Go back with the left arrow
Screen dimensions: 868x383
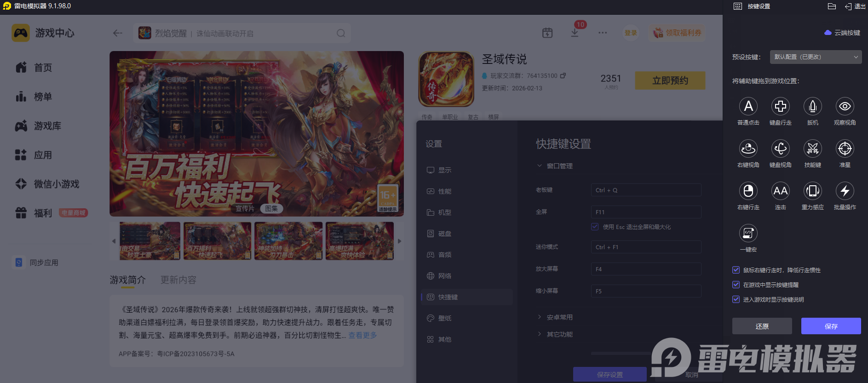[x=118, y=33]
